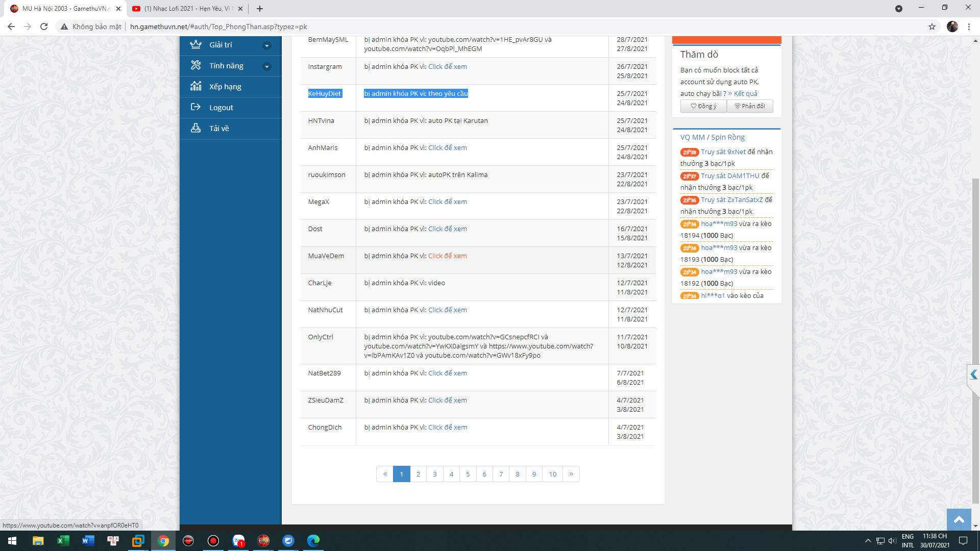Click the bookmark star in address bar
980x551 pixels.
(x=932, y=27)
